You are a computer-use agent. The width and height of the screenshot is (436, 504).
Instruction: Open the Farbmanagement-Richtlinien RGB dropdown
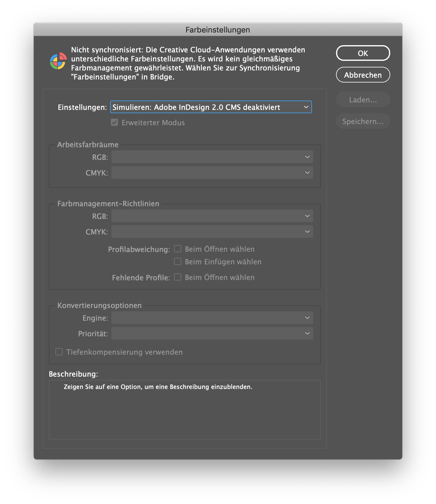(212, 216)
